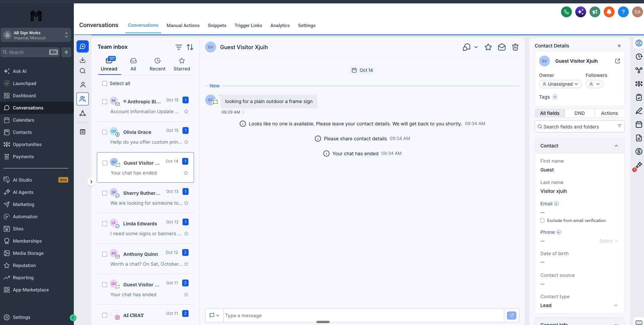The image size is (644, 325).
Task: Open the AB Sign Works account switcher
Action: pos(36,35)
